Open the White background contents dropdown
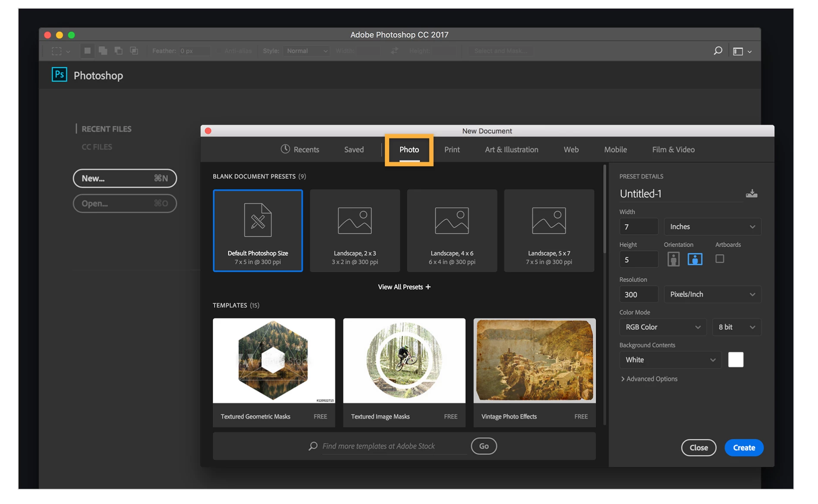 pos(670,360)
